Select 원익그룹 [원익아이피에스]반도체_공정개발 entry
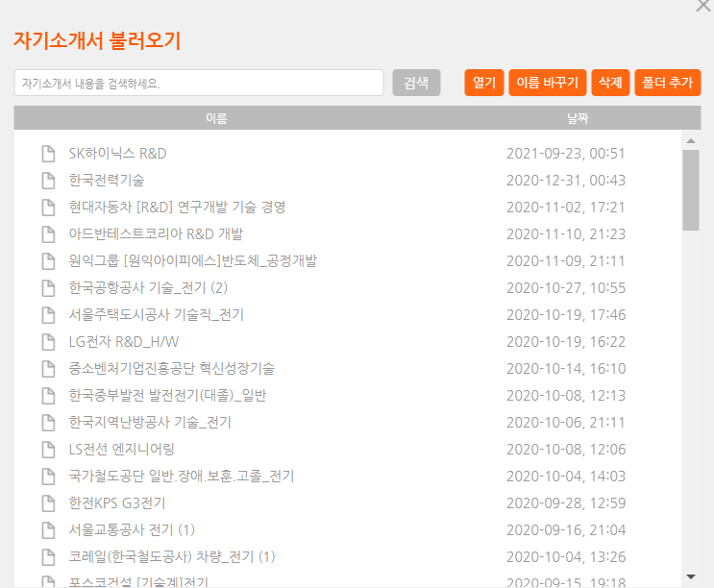The height and width of the screenshot is (588, 714). click(x=193, y=261)
